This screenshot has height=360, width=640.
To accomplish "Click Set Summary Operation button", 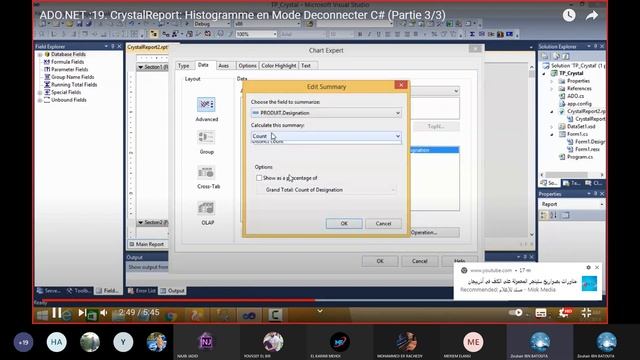I will [435, 232].
